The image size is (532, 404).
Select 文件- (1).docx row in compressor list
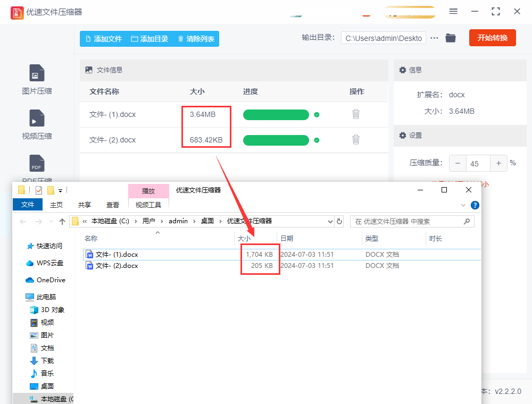click(x=234, y=115)
